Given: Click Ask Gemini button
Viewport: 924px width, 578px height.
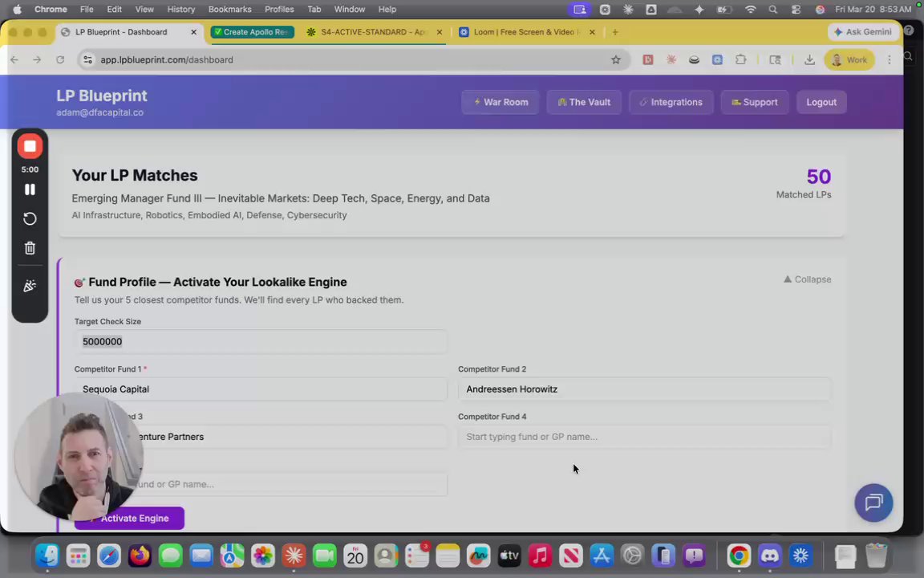Looking at the screenshot, I should (x=863, y=32).
